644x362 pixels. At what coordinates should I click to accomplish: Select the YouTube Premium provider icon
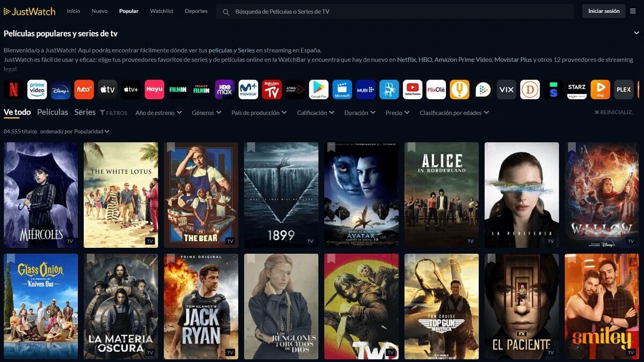coord(413,90)
